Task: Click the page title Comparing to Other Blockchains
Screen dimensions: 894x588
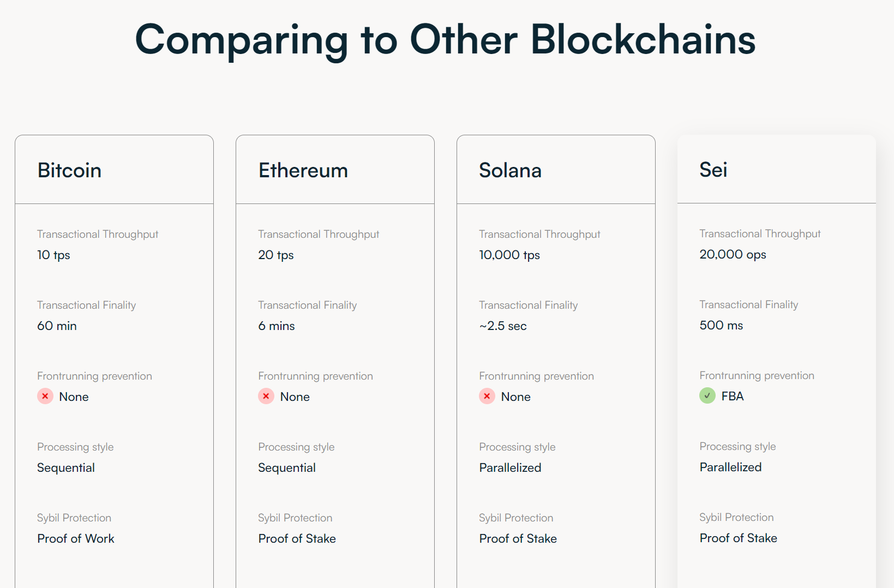Action: pyautogui.click(x=445, y=40)
